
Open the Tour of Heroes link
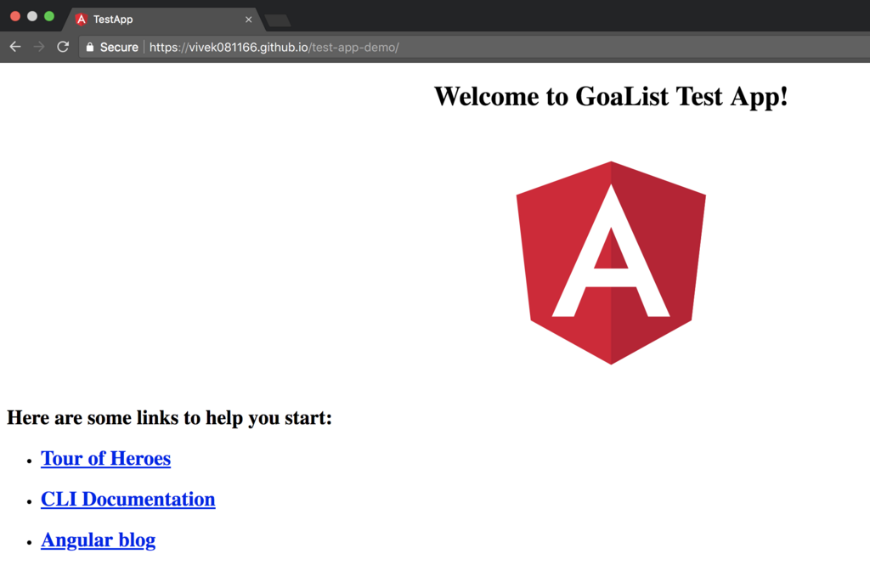pyautogui.click(x=106, y=458)
